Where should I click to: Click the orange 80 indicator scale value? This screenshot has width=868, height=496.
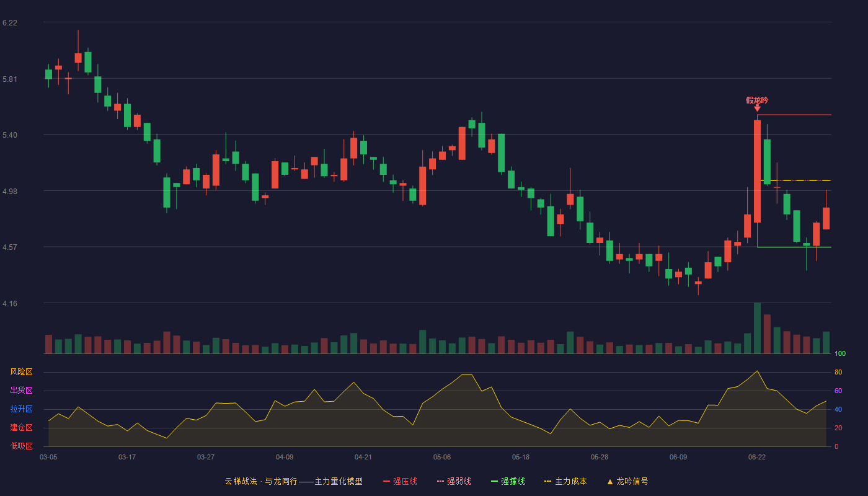click(x=838, y=372)
